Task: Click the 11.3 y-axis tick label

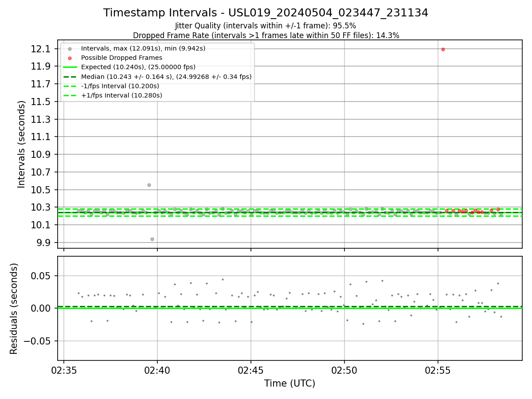Action: [41, 119]
